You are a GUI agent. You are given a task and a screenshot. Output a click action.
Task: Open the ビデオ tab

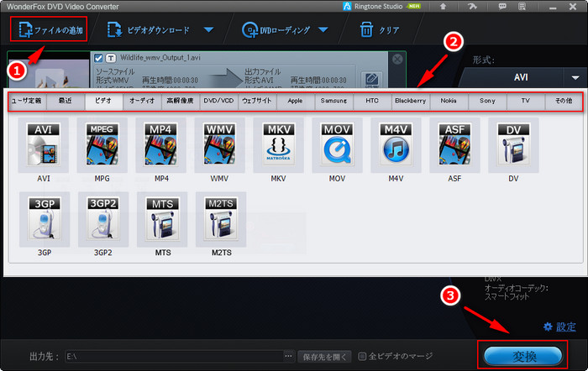click(x=103, y=101)
